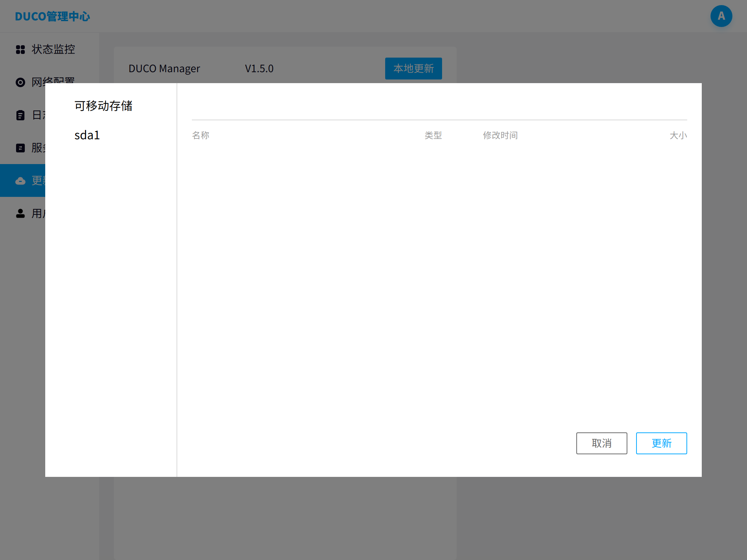Open the 网络配置 menu item
Screen dimensions: 747x560
53,79
